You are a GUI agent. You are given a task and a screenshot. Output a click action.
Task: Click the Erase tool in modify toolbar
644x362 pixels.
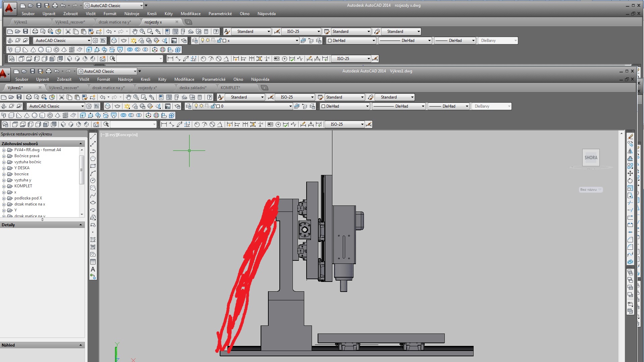tap(630, 136)
